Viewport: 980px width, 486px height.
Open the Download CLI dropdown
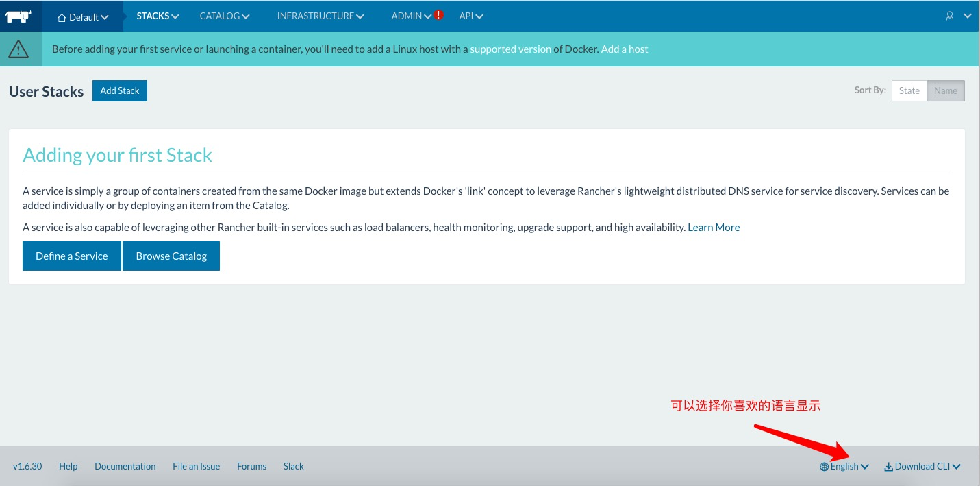click(x=922, y=466)
